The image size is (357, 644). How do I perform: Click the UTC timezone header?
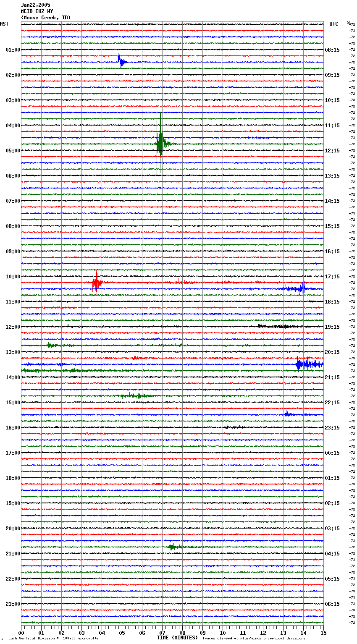pyautogui.click(x=334, y=24)
